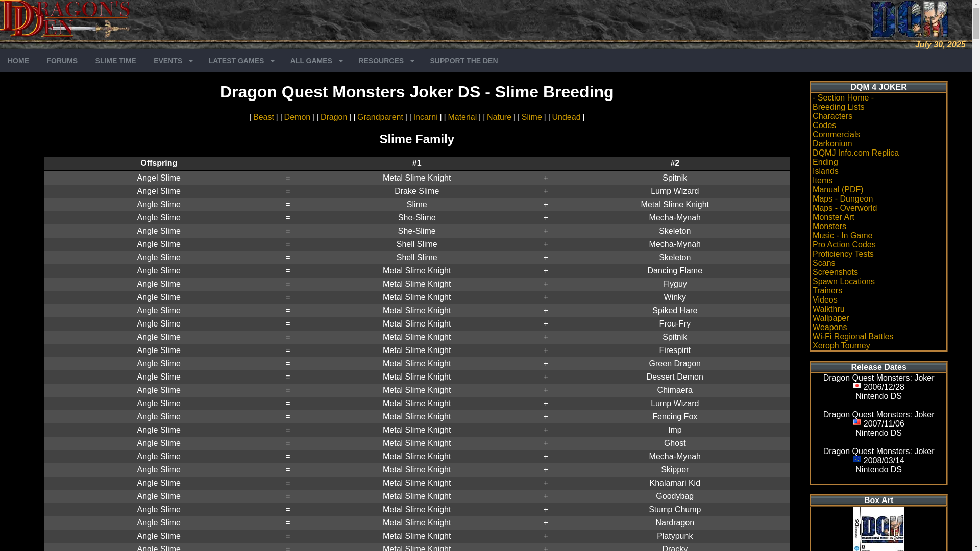Open DQMJ Info.com Replica link
Screen dimensions: 980x551
point(855,153)
